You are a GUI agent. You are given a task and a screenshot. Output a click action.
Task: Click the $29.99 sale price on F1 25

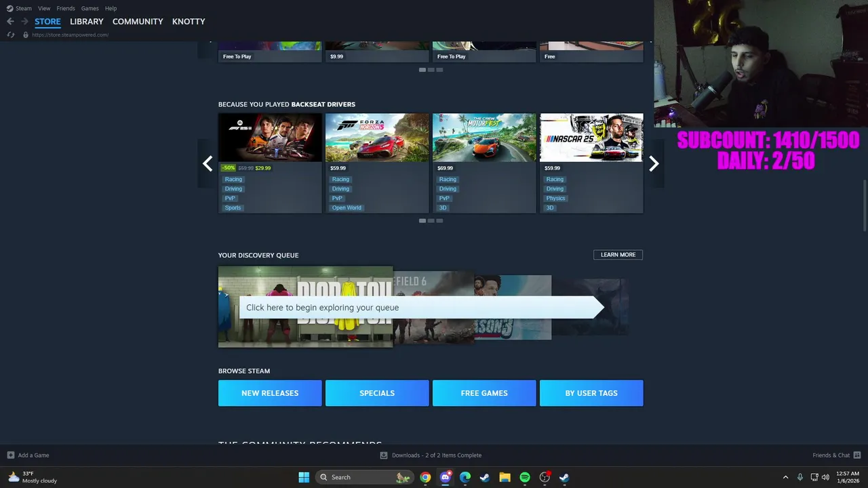click(262, 168)
